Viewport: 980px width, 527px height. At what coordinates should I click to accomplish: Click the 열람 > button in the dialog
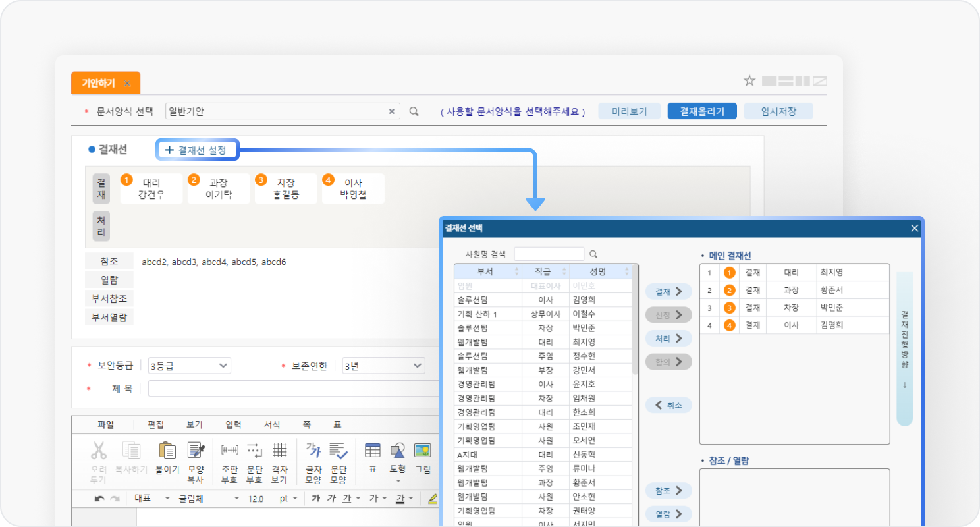(x=668, y=514)
